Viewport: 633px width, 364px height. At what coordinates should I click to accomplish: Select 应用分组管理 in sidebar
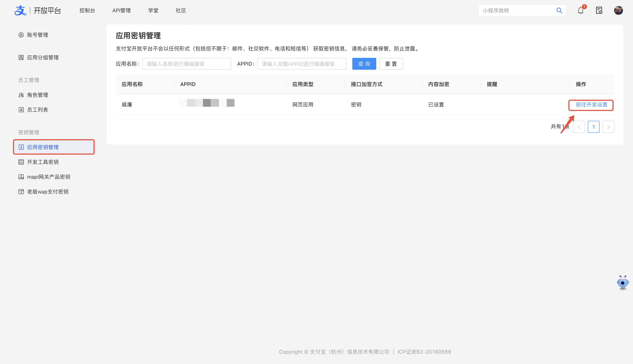point(55,57)
